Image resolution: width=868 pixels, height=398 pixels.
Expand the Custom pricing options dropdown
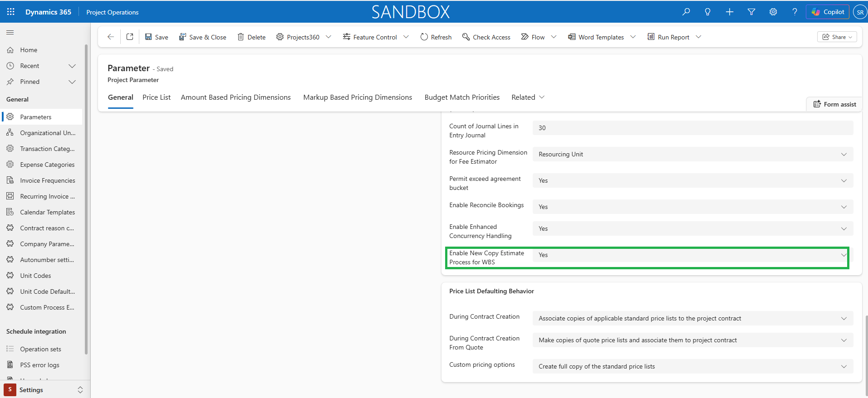tap(692, 367)
